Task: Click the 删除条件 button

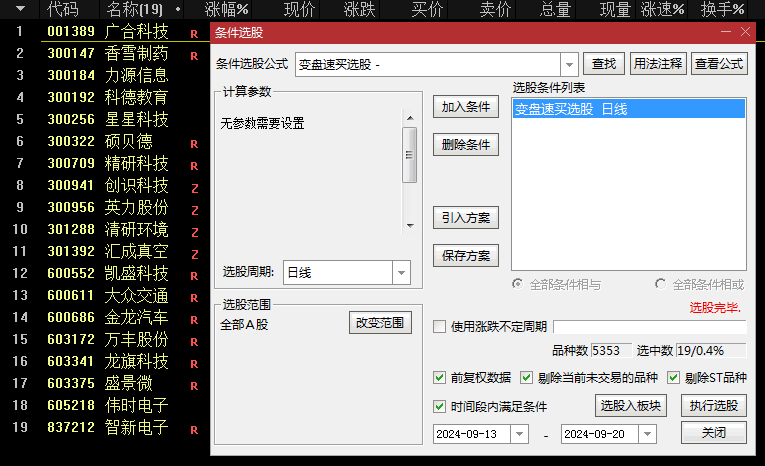Action: coord(466,144)
